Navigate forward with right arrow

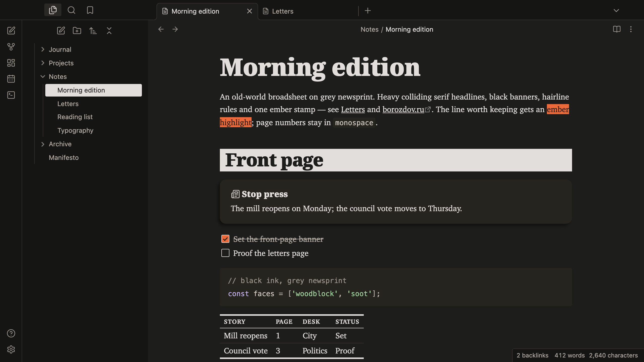tap(175, 29)
